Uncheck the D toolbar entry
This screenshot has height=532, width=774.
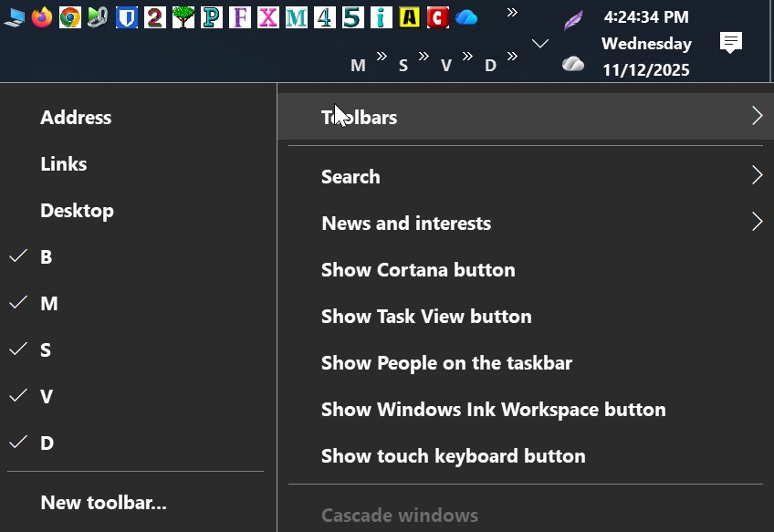click(x=45, y=443)
